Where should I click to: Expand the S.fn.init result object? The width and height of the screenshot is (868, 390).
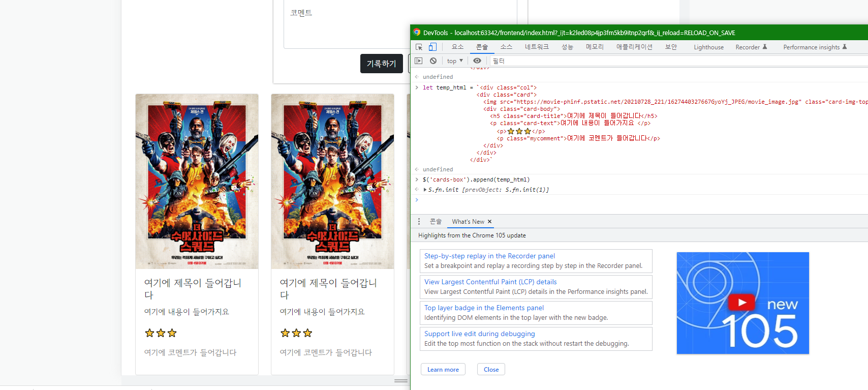(x=425, y=190)
